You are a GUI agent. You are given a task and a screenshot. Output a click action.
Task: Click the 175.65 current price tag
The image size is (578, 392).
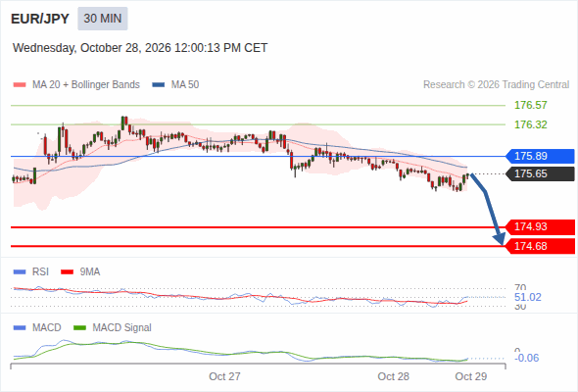tap(540, 173)
